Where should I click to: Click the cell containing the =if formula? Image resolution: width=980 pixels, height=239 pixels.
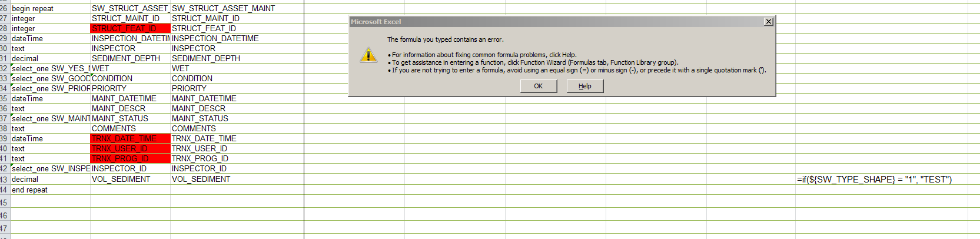[x=873, y=180]
